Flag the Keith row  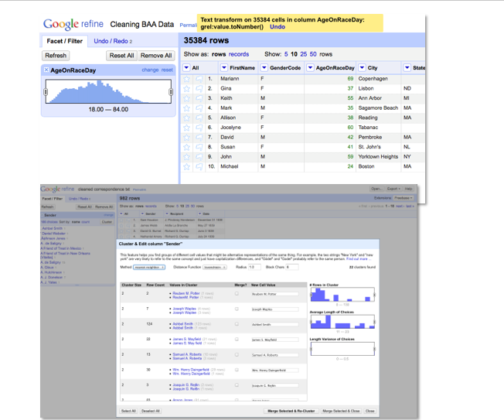pos(199,98)
